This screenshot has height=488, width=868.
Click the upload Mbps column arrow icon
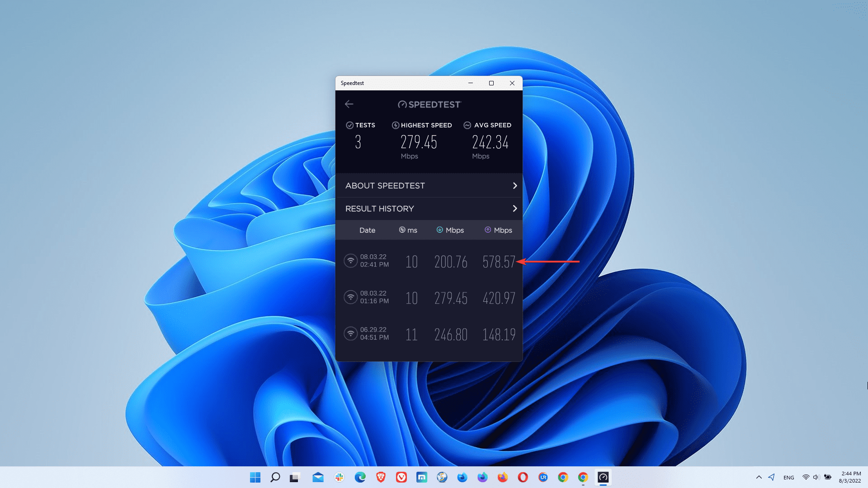click(x=488, y=230)
